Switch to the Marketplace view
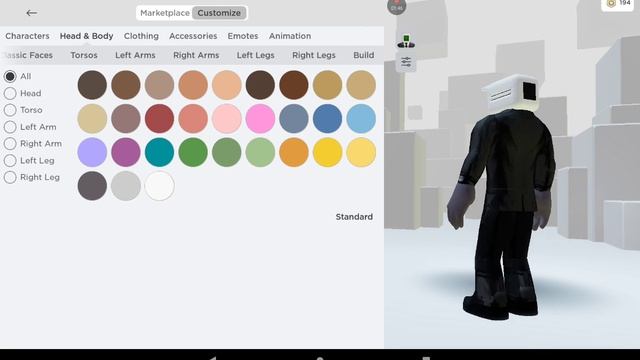 165,13
